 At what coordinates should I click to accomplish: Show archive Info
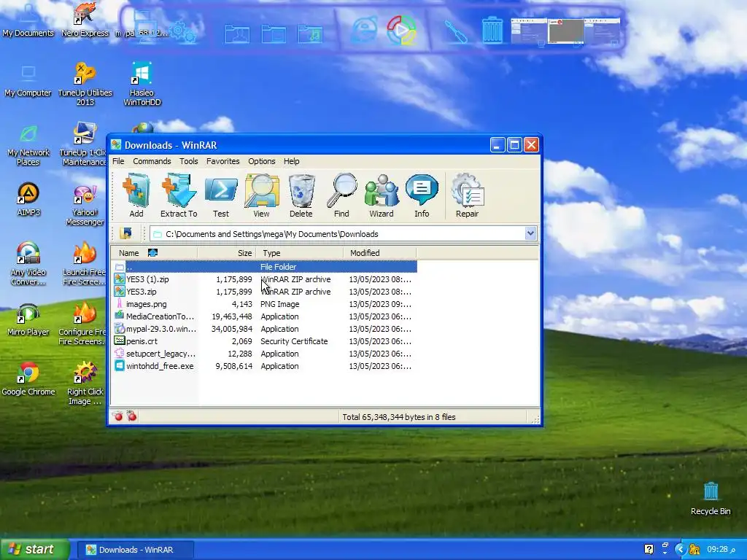[422, 195]
